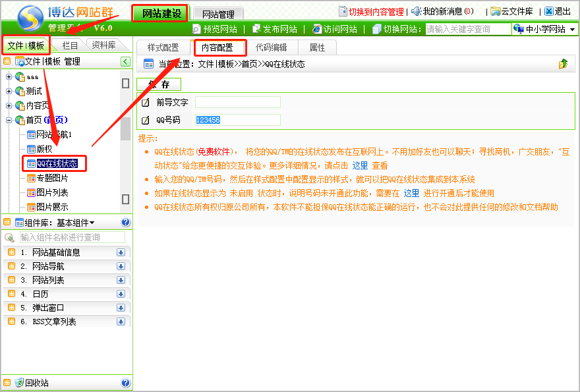580x392 pixels.
Task: Click 切换到内容管理 link
Action: [370, 11]
